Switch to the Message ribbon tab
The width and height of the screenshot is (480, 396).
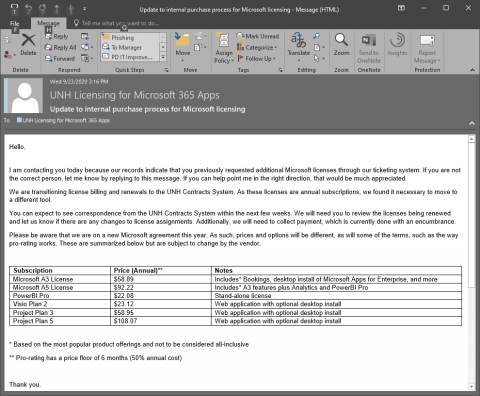pyautogui.click(x=48, y=23)
